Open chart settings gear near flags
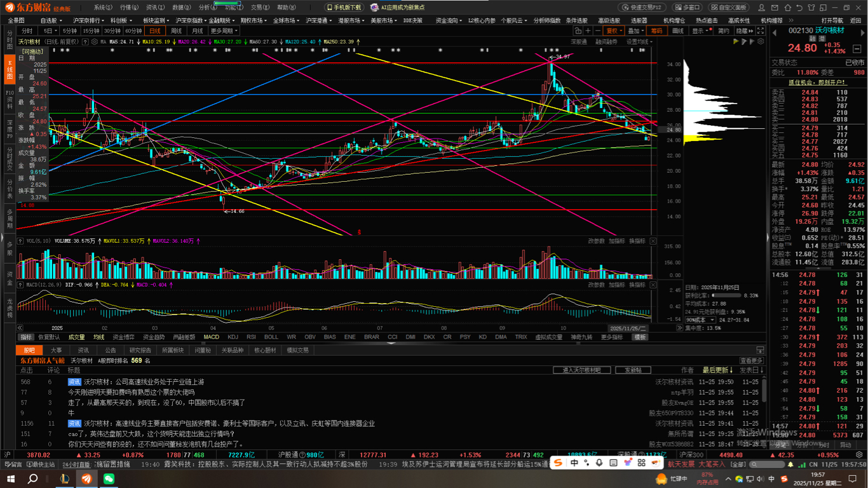 click(x=761, y=41)
